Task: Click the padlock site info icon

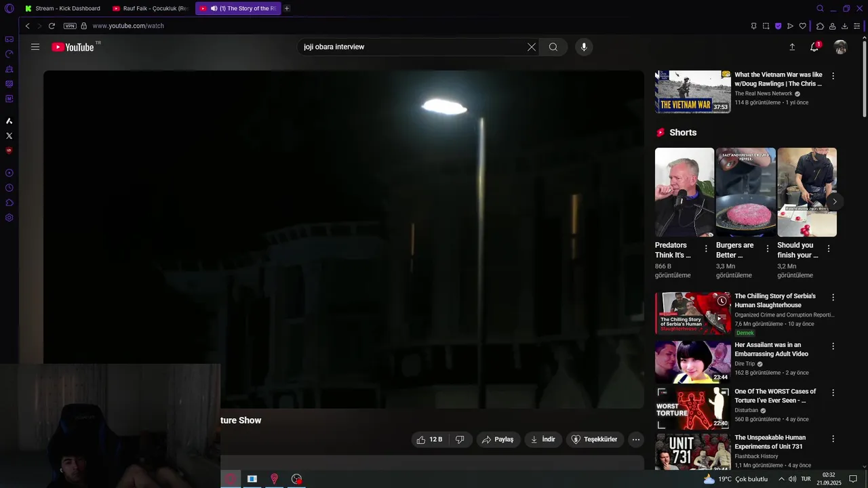Action: point(84,26)
